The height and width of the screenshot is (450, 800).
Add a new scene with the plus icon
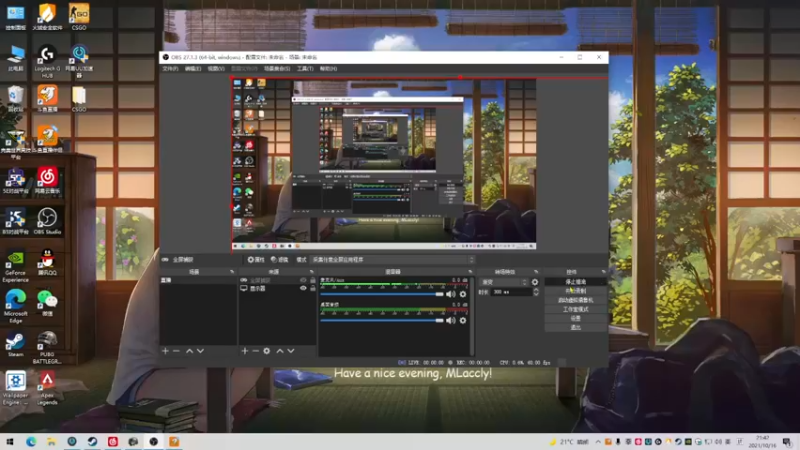[x=165, y=351]
